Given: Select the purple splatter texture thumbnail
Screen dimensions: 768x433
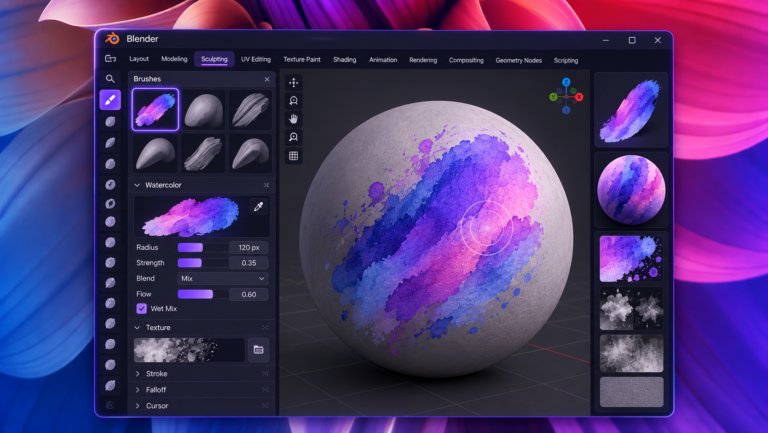Looking at the screenshot, I should [631, 259].
